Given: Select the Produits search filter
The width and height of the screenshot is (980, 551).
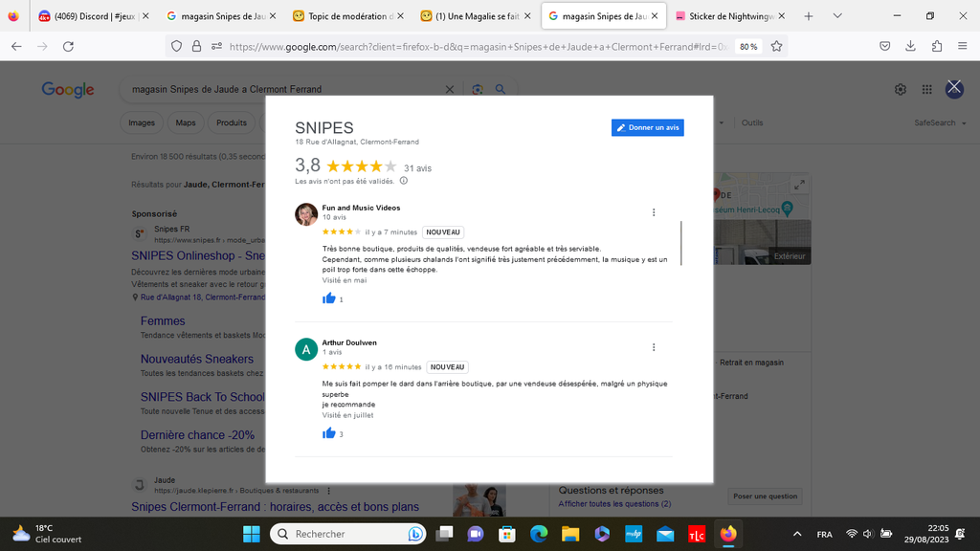Looking at the screenshot, I should (232, 123).
